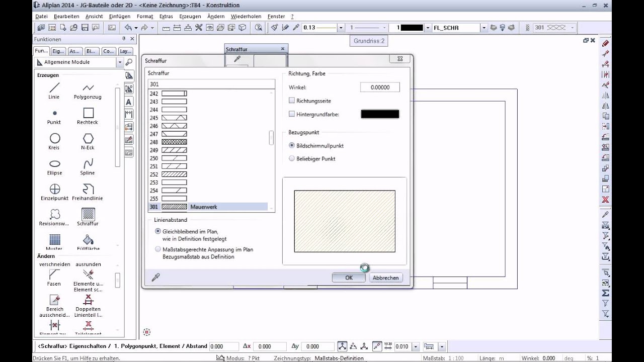
Task: Click the redo arrow in the toolbar
Action: pyautogui.click(x=144, y=28)
